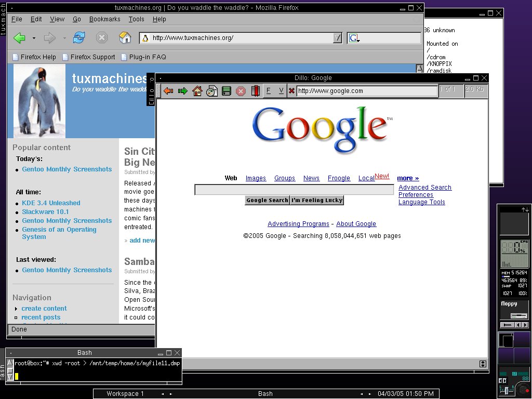Image resolution: width=532 pixels, height=399 pixels.
Task: Switch to next workspace arrow in toolbar
Action: point(171,394)
